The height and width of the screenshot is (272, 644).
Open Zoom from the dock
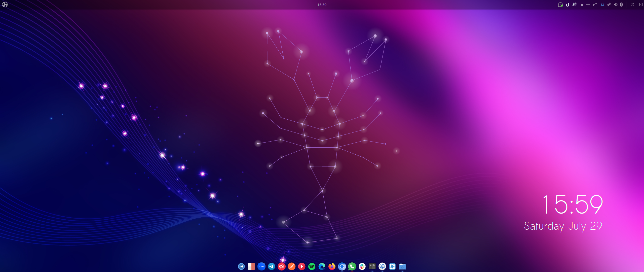pyautogui.click(x=261, y=266)
